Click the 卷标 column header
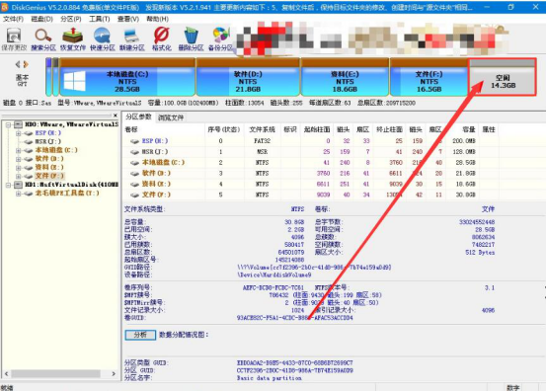Viewport: 547px width, 392px height. pos(131,129)
